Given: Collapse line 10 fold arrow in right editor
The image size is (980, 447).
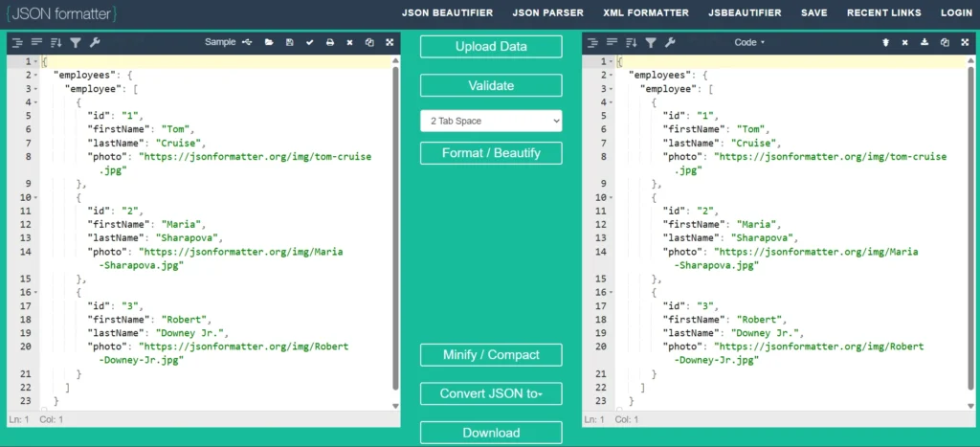Looking at the screenshot, I should click(612, 197).
